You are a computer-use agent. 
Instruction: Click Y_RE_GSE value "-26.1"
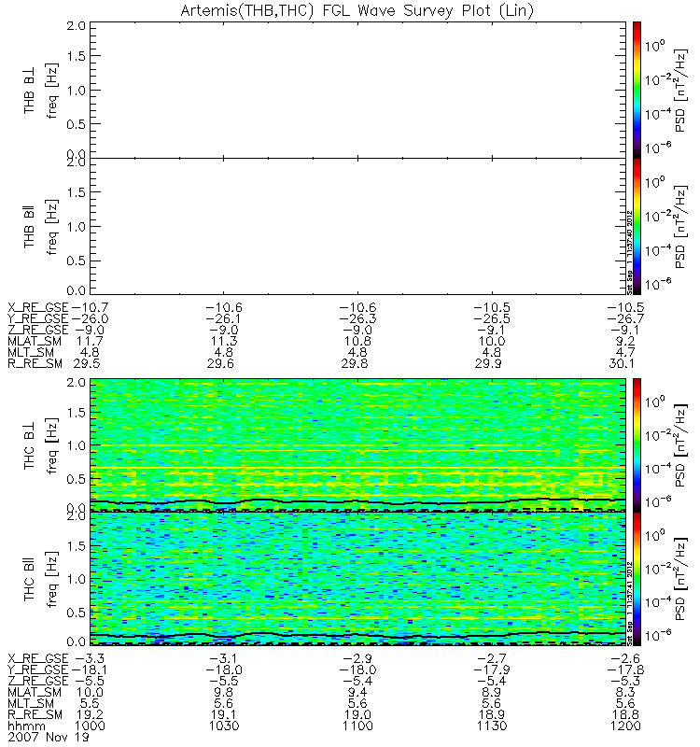[224, 318]
